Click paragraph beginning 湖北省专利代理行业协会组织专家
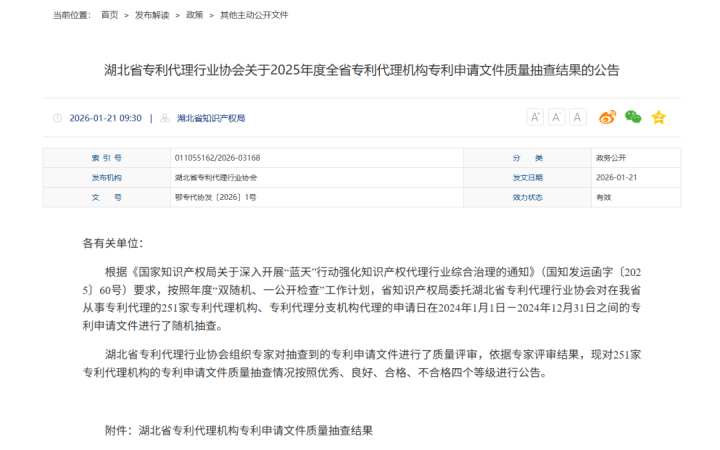 361,363
